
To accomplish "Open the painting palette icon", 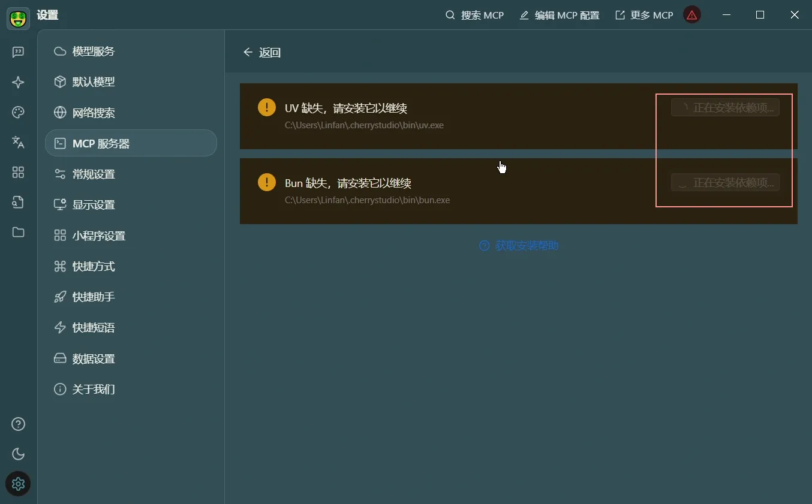I will pos(18,112).
